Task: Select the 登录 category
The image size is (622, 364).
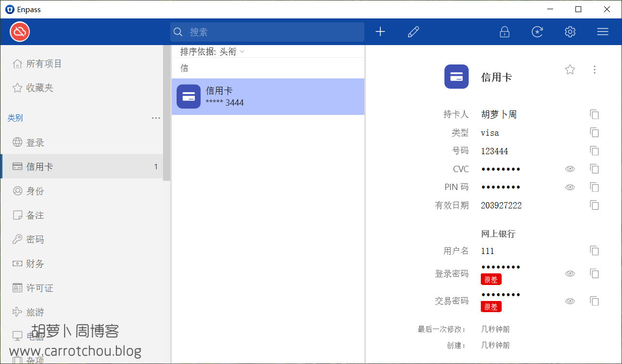Action: 35,142
